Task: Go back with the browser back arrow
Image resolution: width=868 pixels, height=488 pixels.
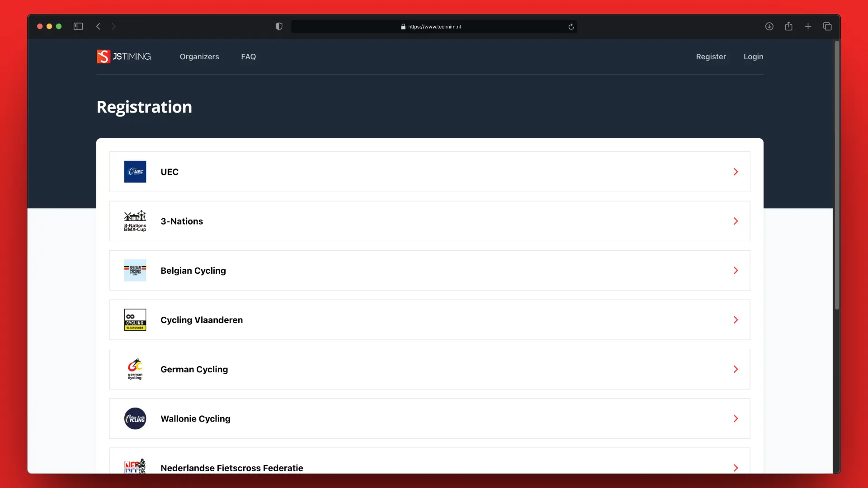Action: tap(98, 27)
